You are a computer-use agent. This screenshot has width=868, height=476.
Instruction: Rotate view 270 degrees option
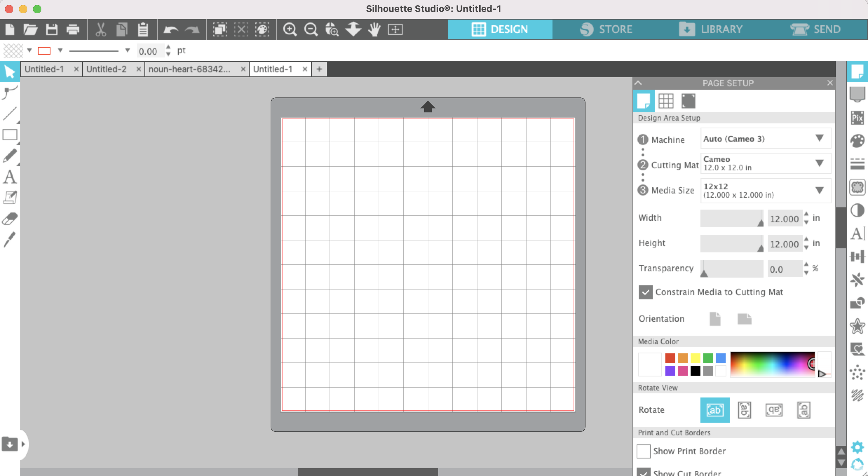coord(803,410)
